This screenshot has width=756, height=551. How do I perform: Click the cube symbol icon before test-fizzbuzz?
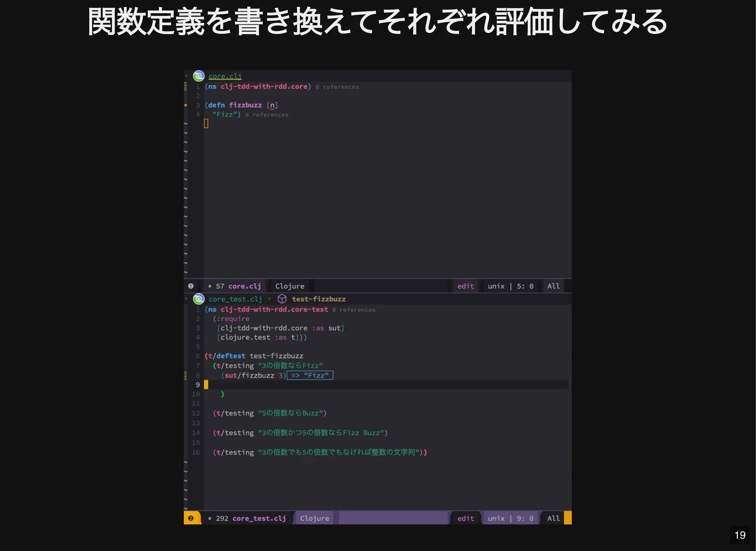pyautogui.click(x=282, y=299)
